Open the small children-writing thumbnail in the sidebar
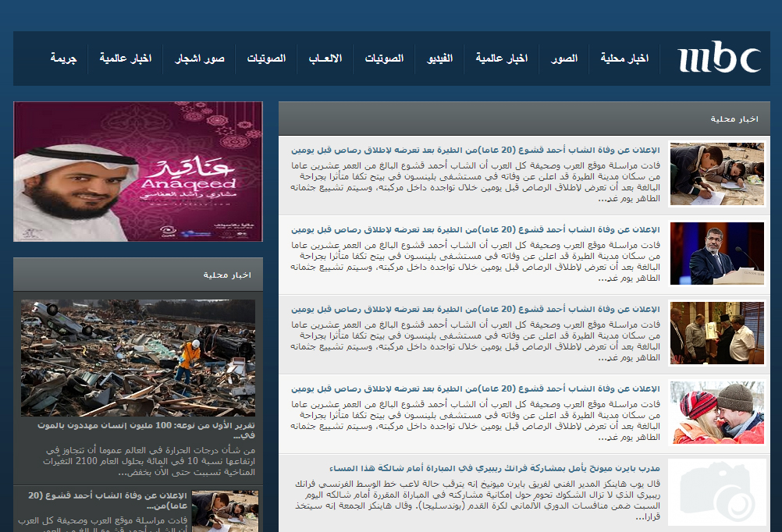Image resolution: width=782 pixels, height=532 pixels. click(x=225, y=511)
